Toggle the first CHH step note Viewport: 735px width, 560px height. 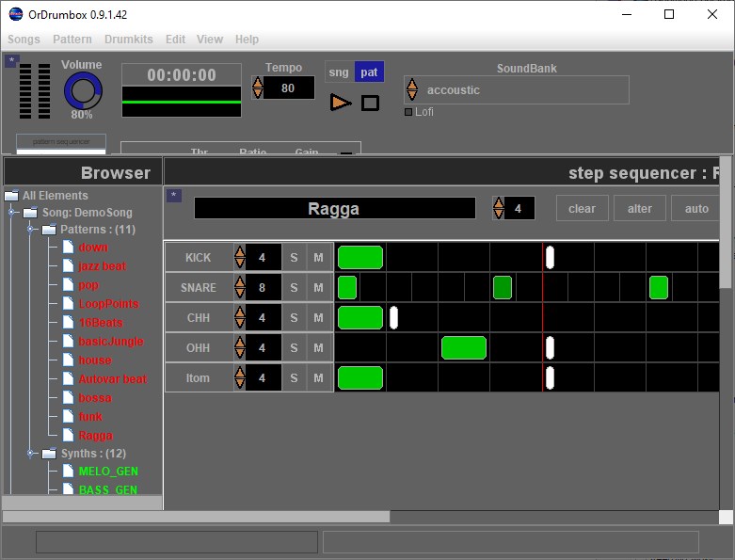pos(360,318)
